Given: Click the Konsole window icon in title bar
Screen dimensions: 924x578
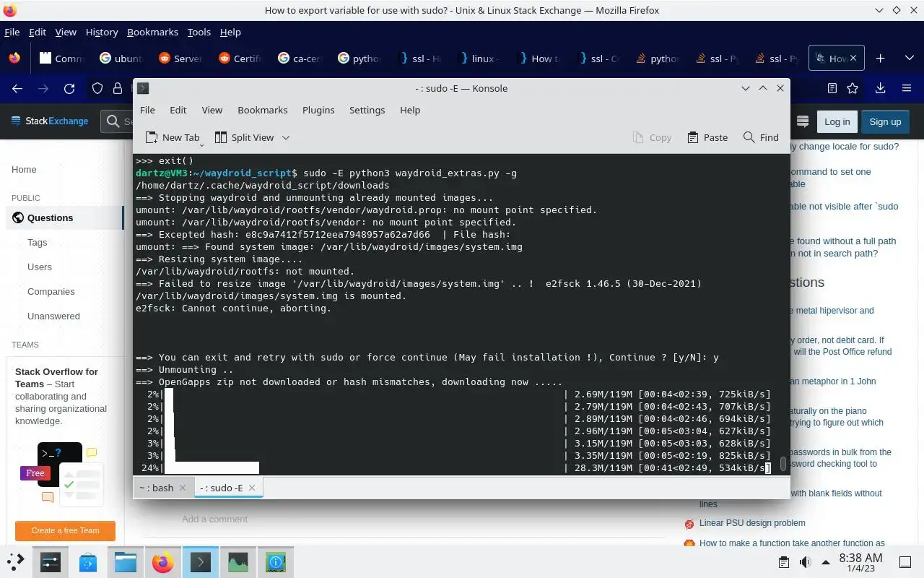Looking at the screenshot, I should coord(143,88).
